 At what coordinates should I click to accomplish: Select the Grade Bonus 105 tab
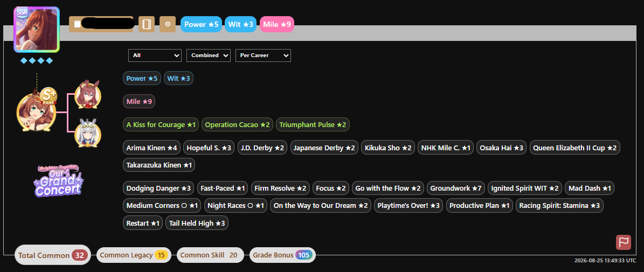pos(282,255)
